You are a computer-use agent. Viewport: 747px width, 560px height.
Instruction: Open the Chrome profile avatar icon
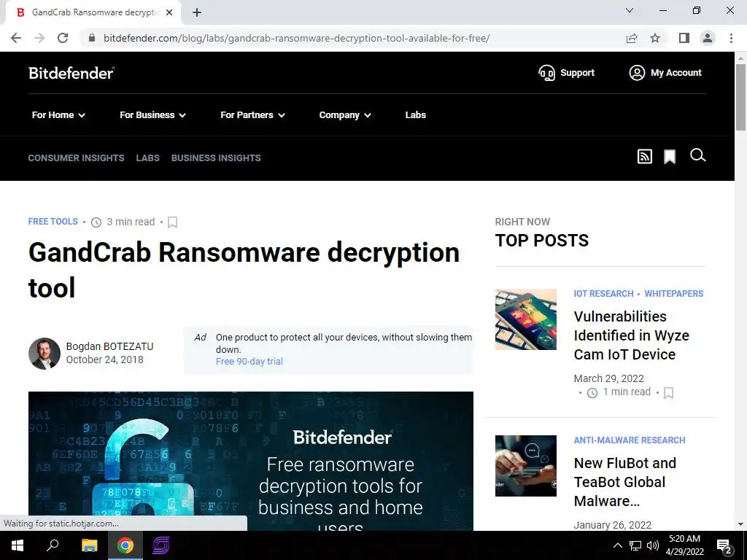(x=708, y=38)
